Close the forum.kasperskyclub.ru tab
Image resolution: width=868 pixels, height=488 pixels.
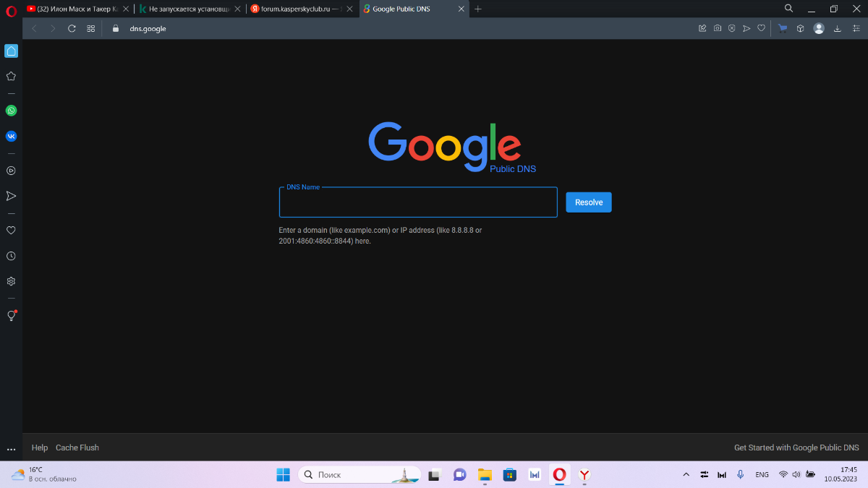pyautogui.click(x=349, y=9)
